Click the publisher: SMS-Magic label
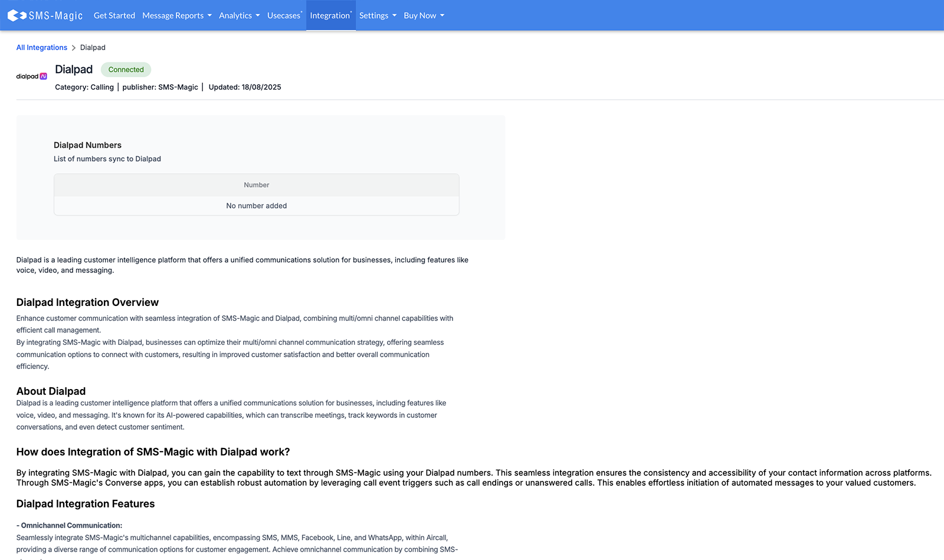Viewport: 944px width, 560px height. point(160,87)
